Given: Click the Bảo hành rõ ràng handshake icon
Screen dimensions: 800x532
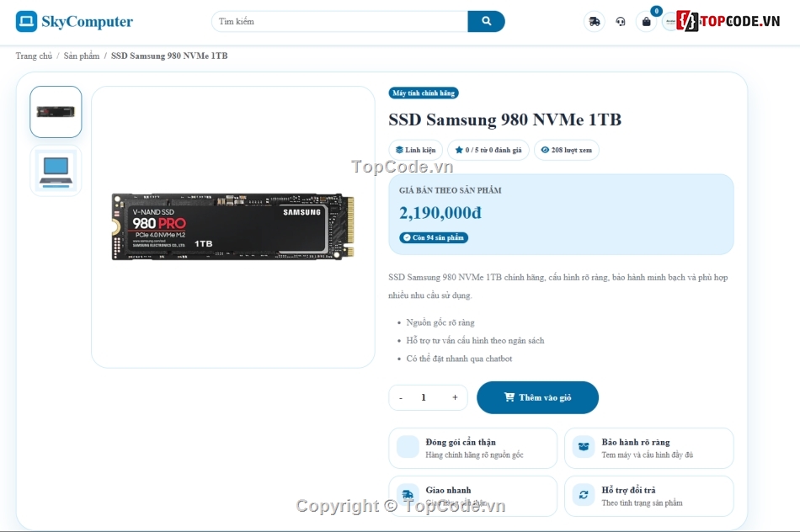Looking at the screenshot, I should click(584, 447).
